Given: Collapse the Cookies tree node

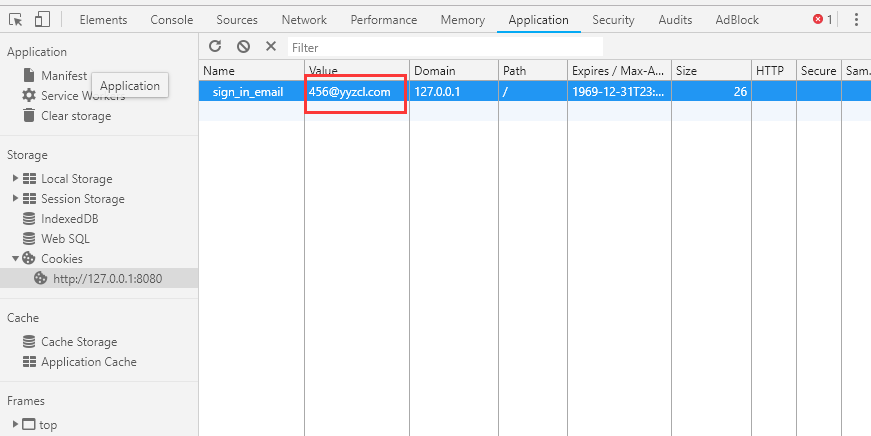Looking at the screenshot, I should coord(16,258).
